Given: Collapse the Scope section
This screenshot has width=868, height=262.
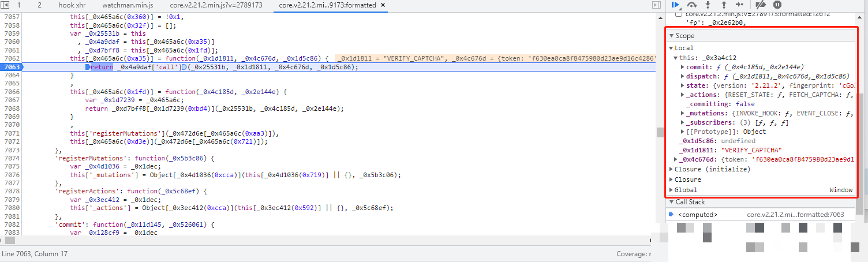Looking at the screenshot, I should (x=672, y=36).
